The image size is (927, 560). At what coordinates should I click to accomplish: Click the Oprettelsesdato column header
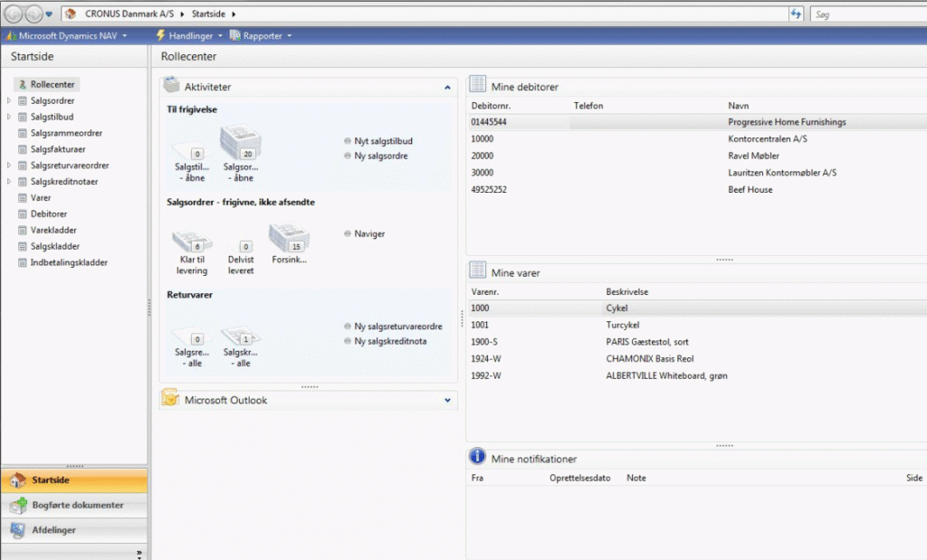pos(579,478)
